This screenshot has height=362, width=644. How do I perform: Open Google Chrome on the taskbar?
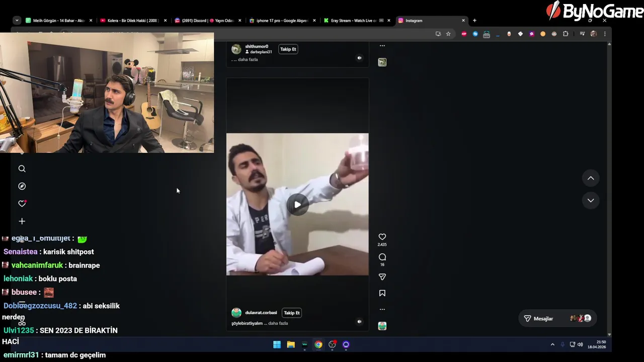click(318, 344)
